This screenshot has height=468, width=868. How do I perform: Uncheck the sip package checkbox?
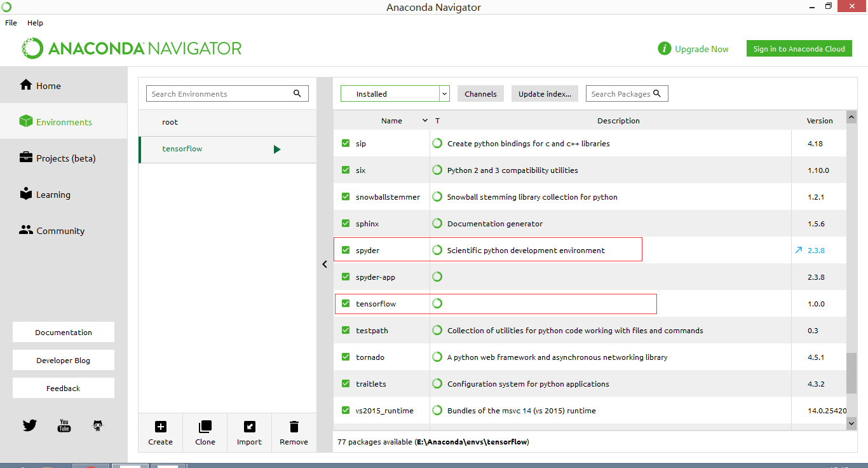[346, 143]
